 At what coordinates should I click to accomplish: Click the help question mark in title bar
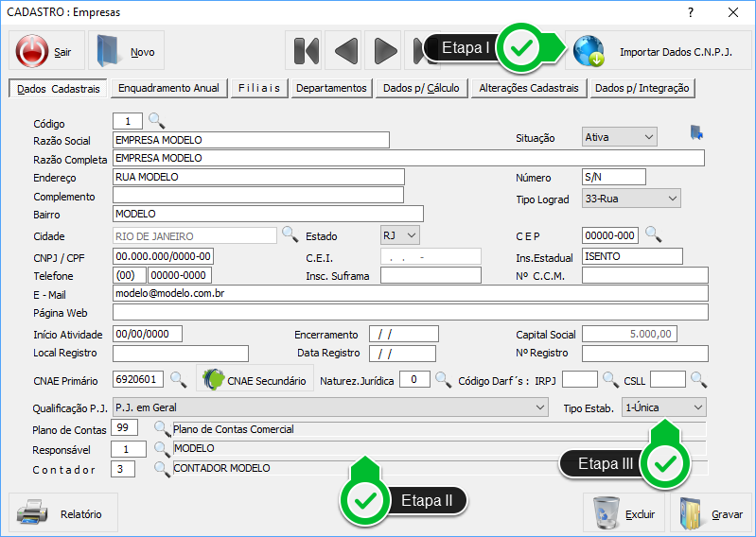pyautogui.click(x=691, y=12)
